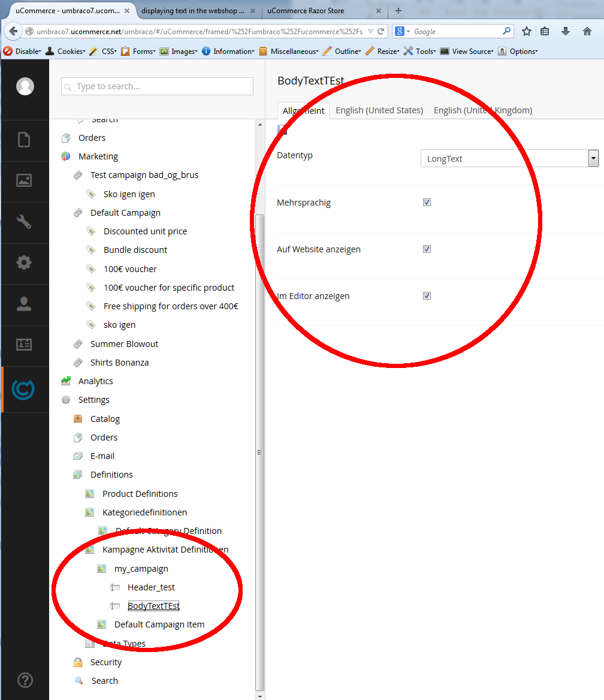
Task: Open the CSS toolbar menu
Action: pos(103,52)
